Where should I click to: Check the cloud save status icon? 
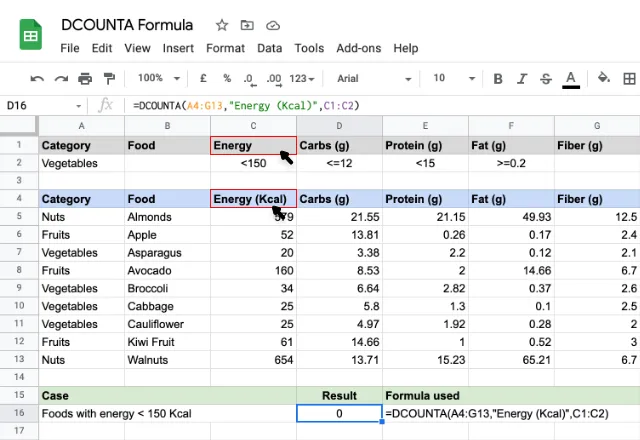click(273, 26)
